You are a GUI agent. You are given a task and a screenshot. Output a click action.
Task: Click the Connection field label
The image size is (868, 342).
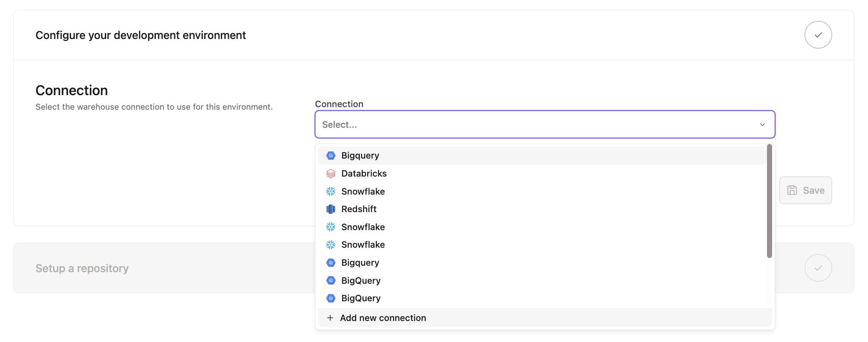tap(339, 104)
